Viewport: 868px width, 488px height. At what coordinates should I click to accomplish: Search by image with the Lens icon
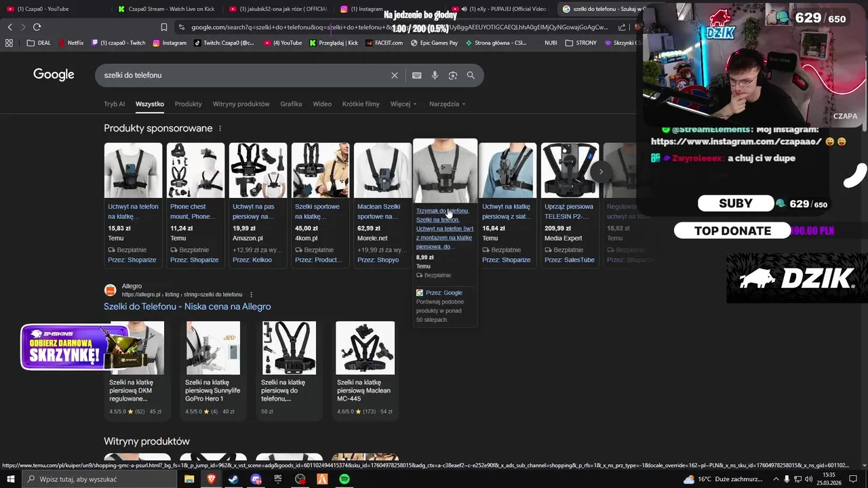tap(453, 75)
